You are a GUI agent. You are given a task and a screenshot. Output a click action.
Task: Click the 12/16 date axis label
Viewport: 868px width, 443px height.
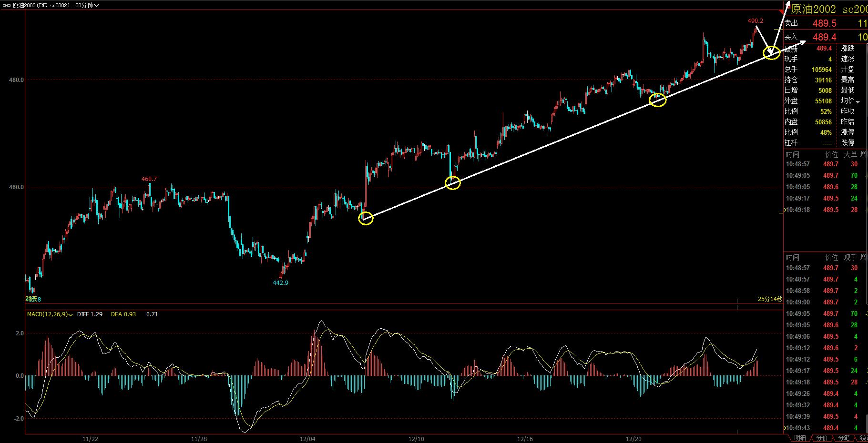[x=525, y=439]
